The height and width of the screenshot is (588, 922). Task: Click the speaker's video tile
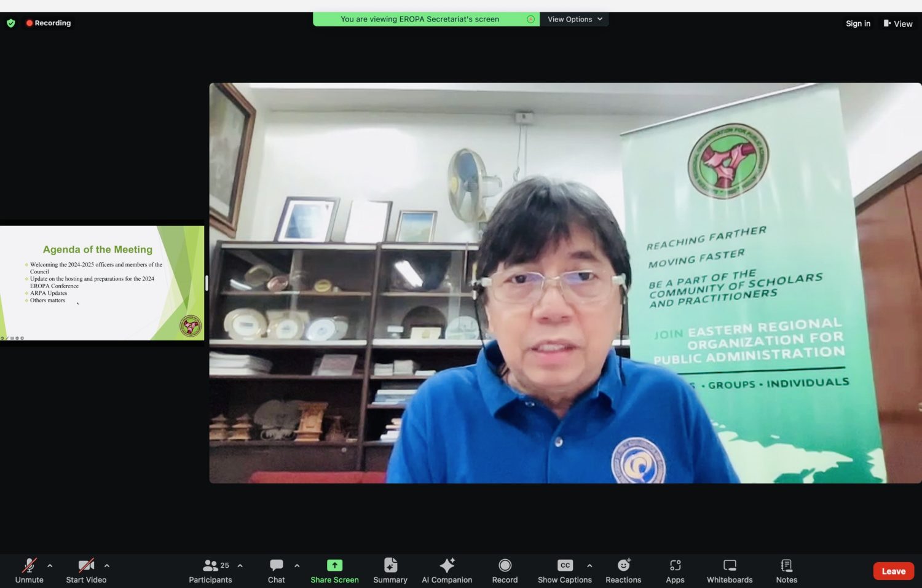pyautogui.click(x=565, y=283)
